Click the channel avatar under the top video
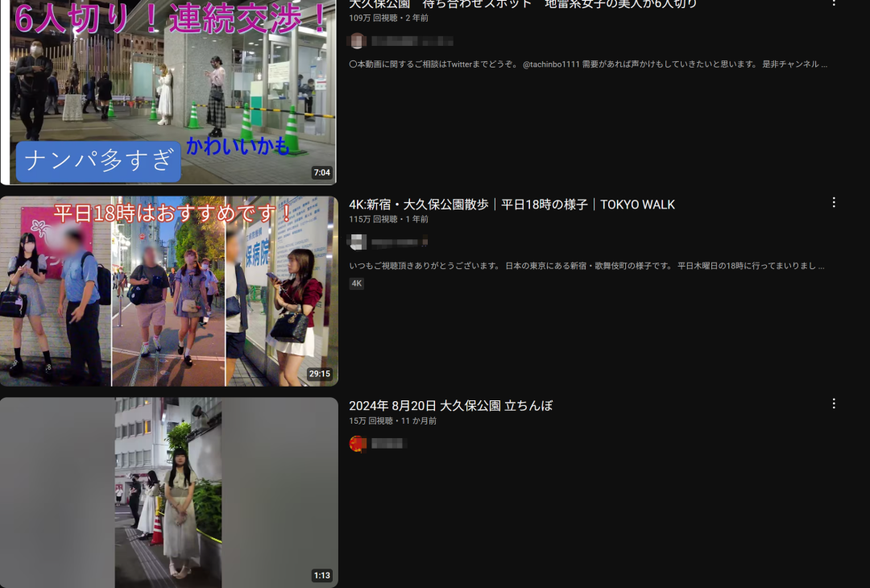Screen dimensions: 870x588 (358, 41)
